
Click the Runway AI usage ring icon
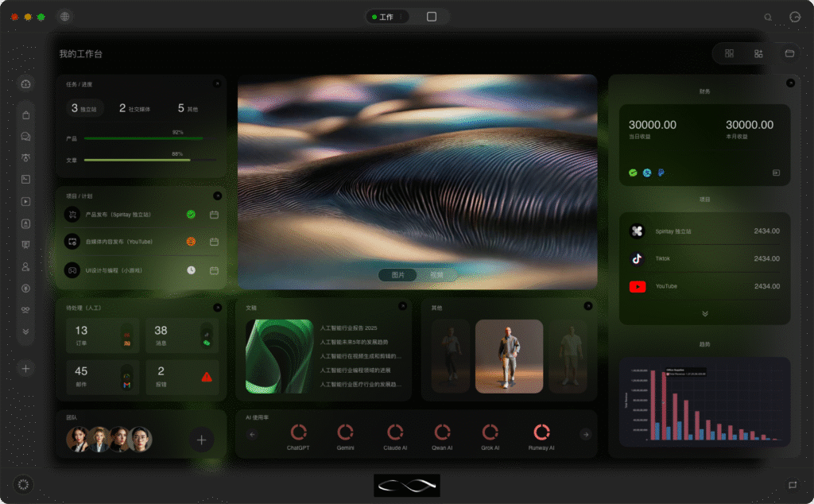click(542, 432)
